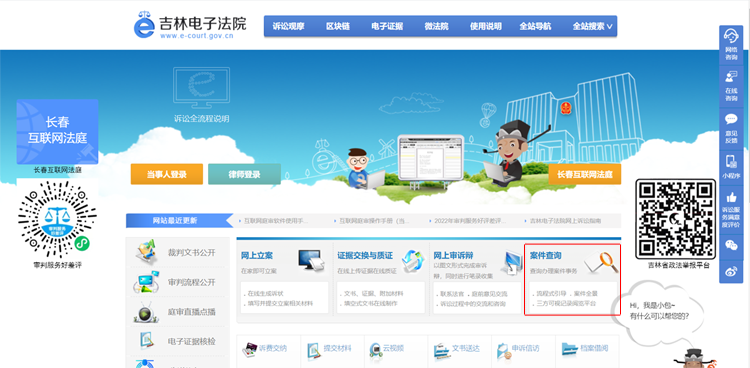Open the 网上立案 heading link
The width and height of the screenshot is (750, 368).
point(257,256)
